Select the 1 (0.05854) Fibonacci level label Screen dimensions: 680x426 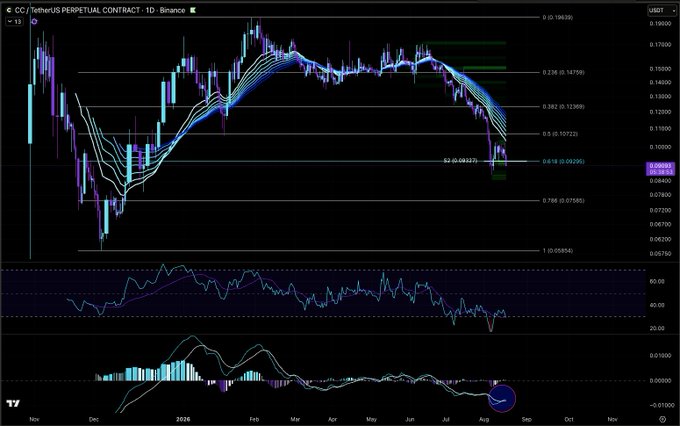pyautogui.click(x=557, y=251)
